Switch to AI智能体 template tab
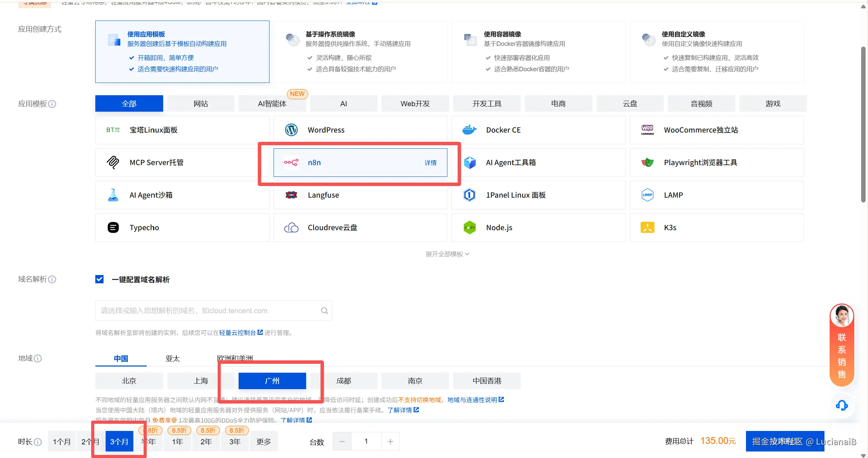 (272, 103)
